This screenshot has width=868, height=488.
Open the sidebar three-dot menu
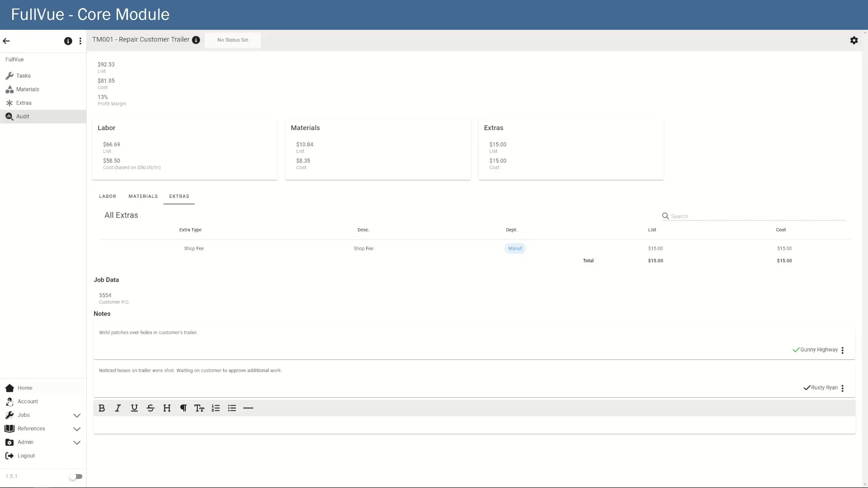coord(80,41)
